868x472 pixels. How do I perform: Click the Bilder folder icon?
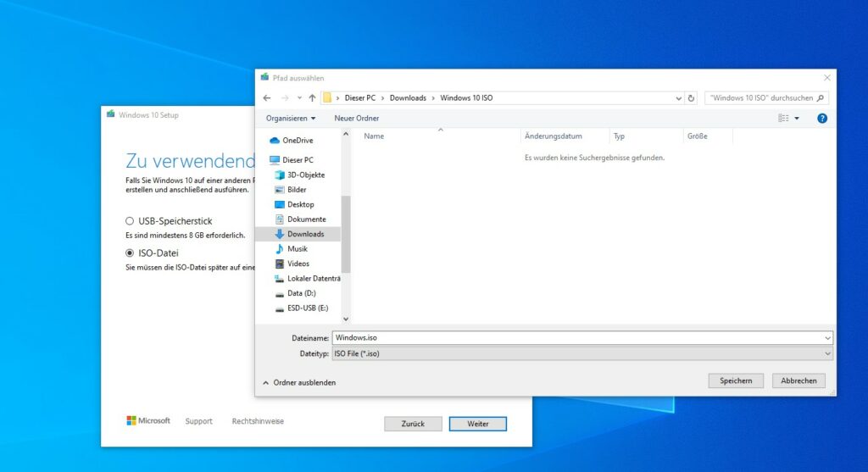(280, 190)
